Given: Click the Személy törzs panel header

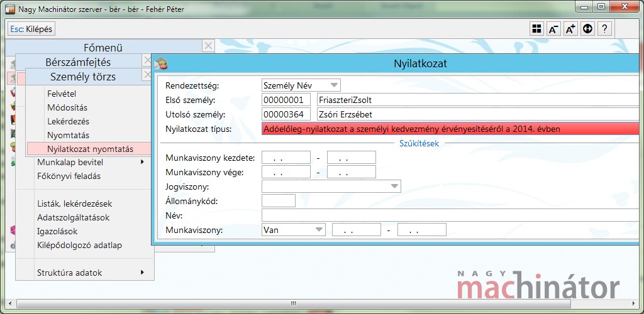Looking at the screenshot, I should point(83,77).
